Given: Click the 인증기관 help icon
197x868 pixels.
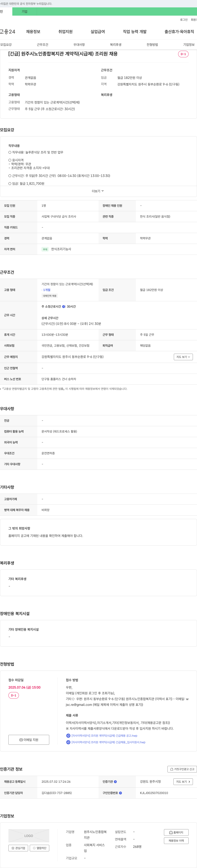Looking at the screenshot, I should click(115, 781).
